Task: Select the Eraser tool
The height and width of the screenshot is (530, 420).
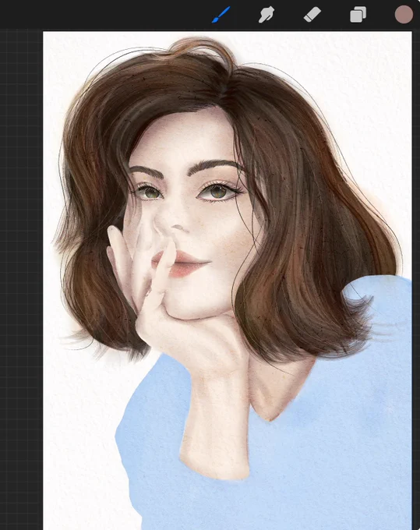Action: (312, 16)
